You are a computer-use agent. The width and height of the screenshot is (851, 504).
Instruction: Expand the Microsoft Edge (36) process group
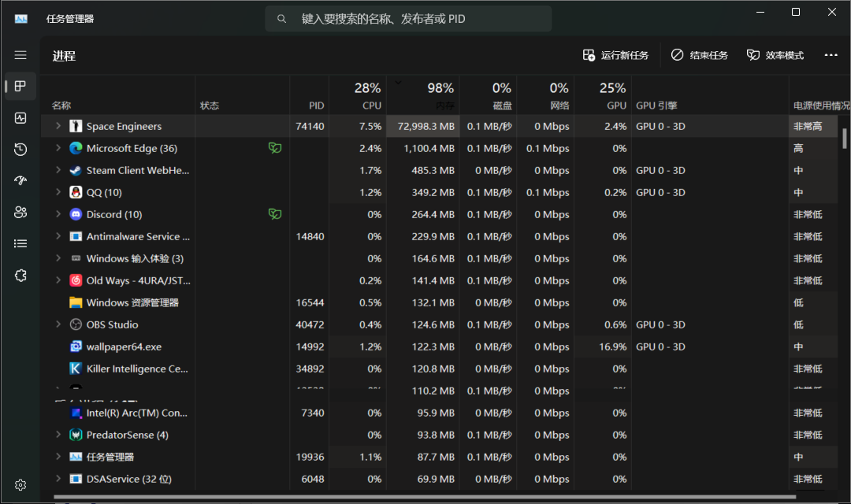point(58,148)
